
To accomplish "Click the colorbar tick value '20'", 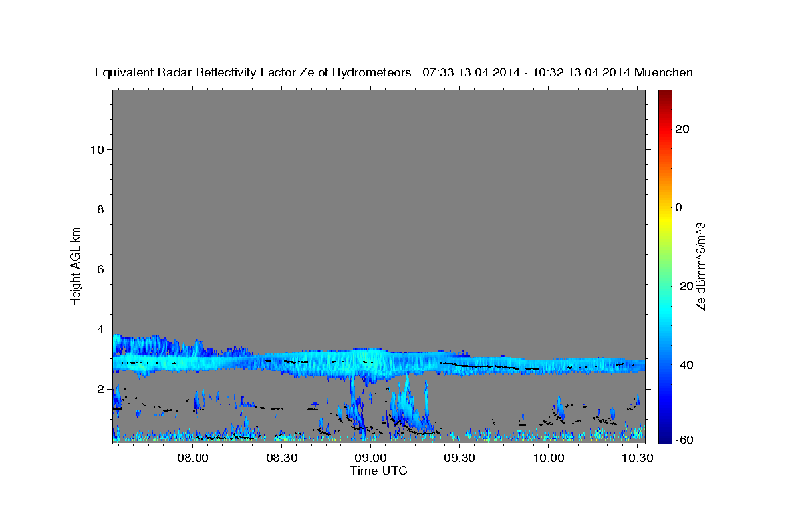I will 682,128.
